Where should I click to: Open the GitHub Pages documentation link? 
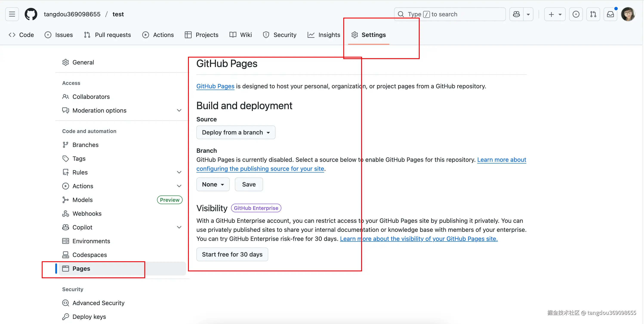[215, 86]
